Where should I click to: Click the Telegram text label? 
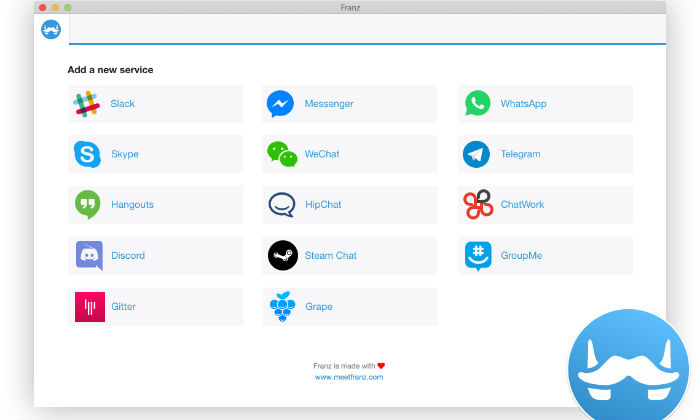[x=520, y=154]
